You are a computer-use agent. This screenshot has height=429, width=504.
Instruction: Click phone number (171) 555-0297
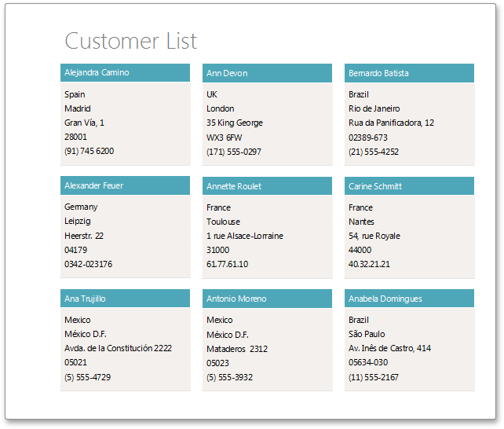coord(233,151)
